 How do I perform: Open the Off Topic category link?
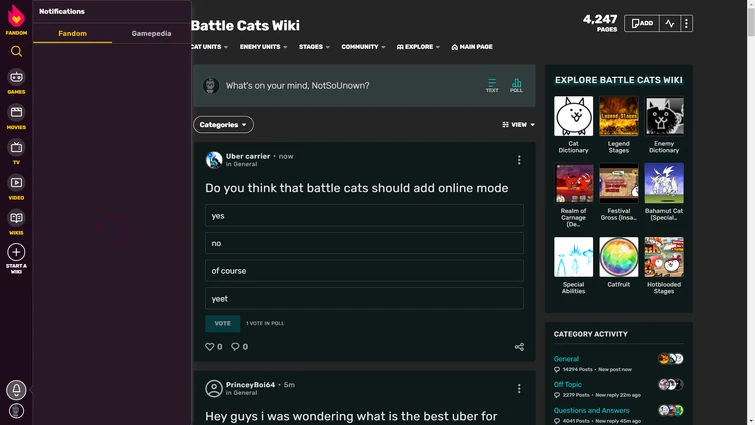[x=568, y=384]
